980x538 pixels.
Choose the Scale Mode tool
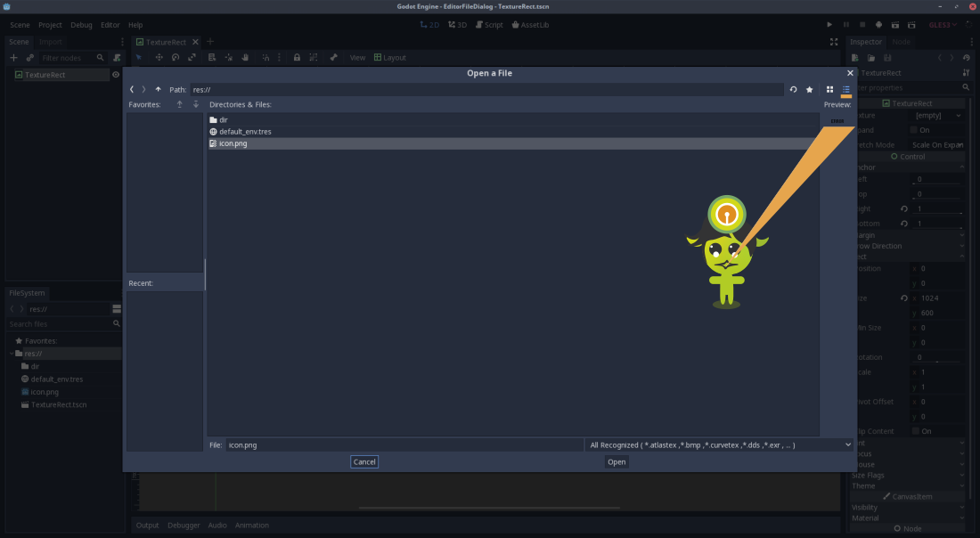[x=192, y=58]
